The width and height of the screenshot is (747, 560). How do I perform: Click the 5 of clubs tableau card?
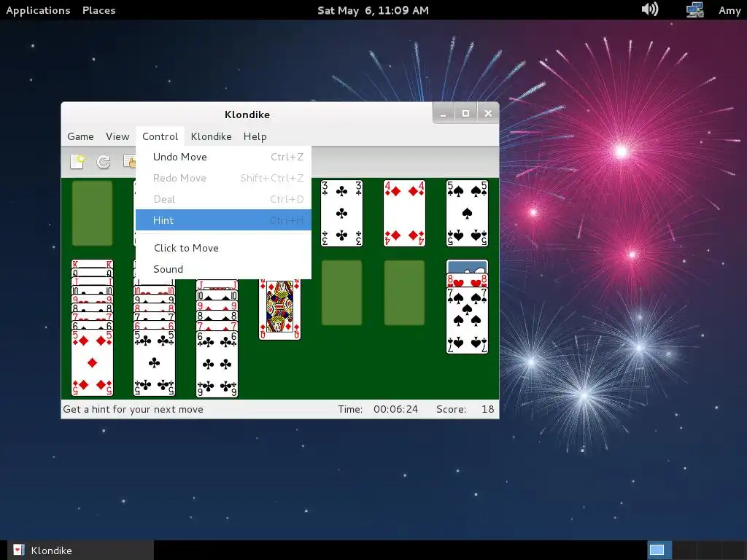[x=155, y=363]
